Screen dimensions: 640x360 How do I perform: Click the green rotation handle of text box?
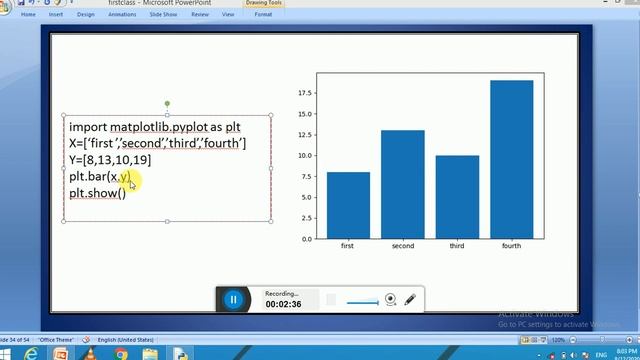click(x=167, y=104)
